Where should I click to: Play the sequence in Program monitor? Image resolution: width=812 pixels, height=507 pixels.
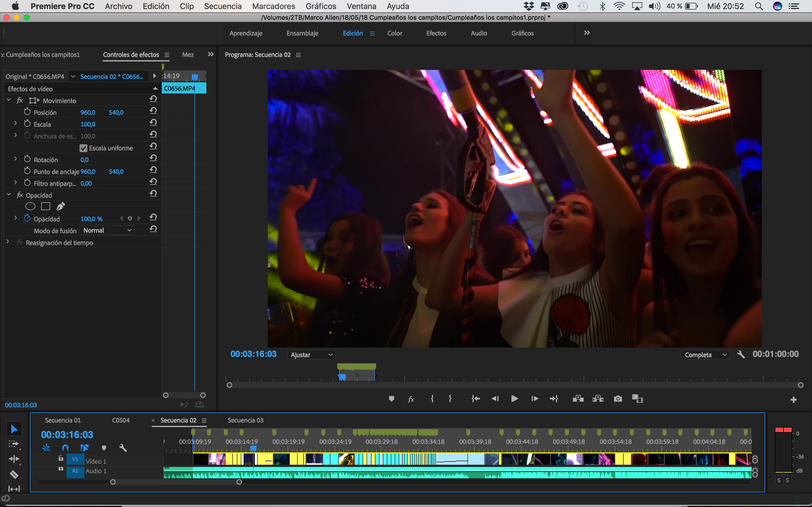[514, 399]
